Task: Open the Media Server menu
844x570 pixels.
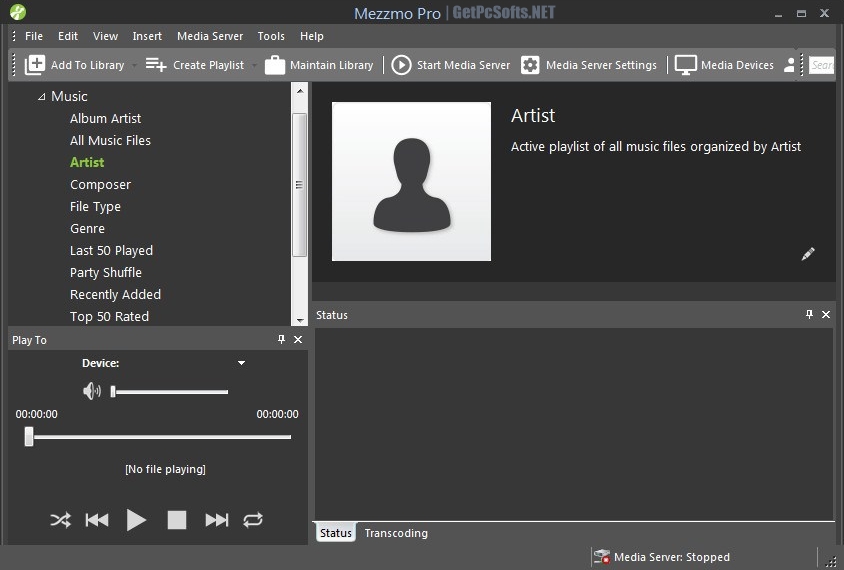Action: [x=210, y=36]
